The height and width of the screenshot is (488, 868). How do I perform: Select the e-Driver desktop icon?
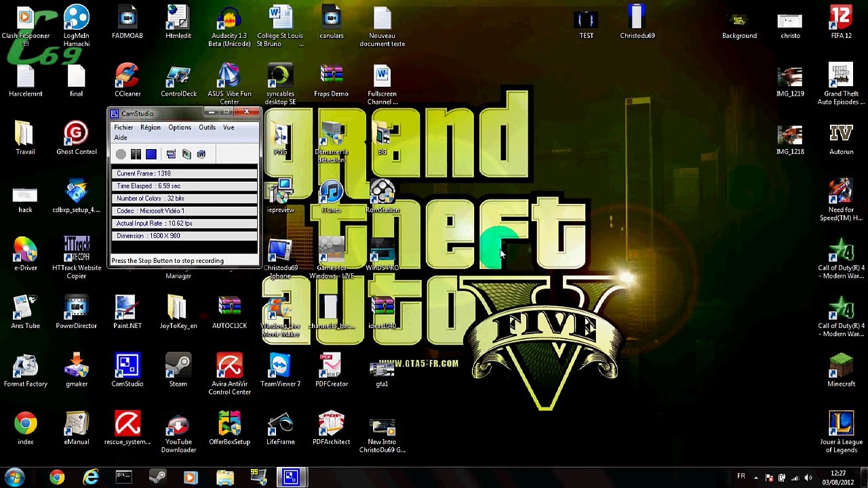[26, 254]
